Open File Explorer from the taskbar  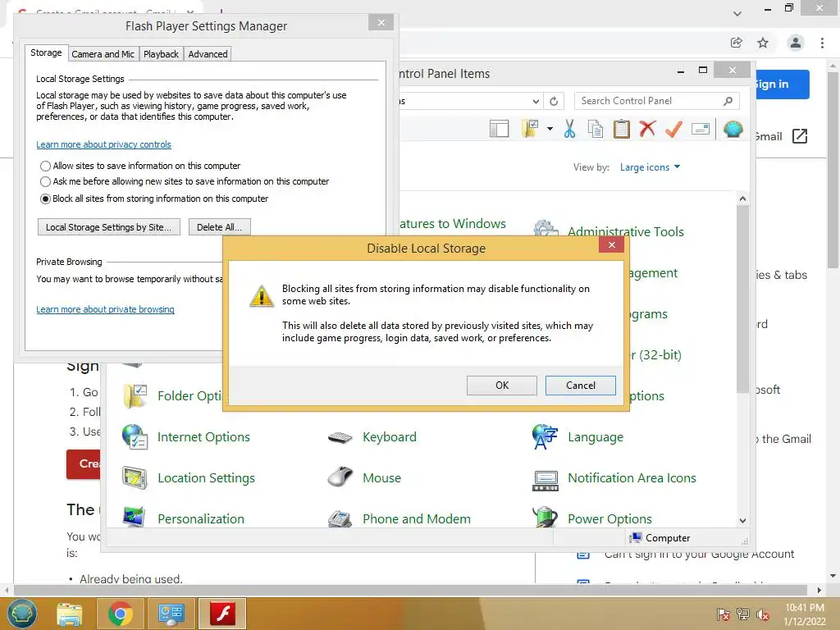(70, 614)
